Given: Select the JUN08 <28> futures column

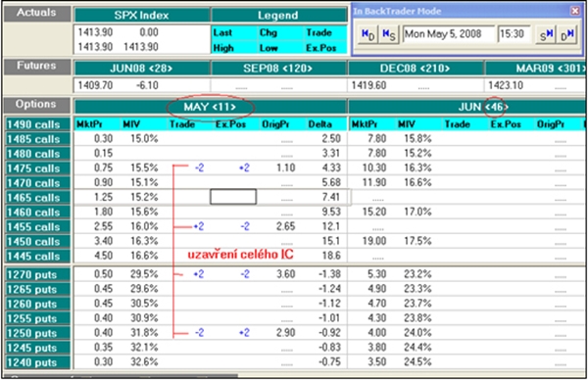Looking at the screenshot, I should click(x=142, y=69).
